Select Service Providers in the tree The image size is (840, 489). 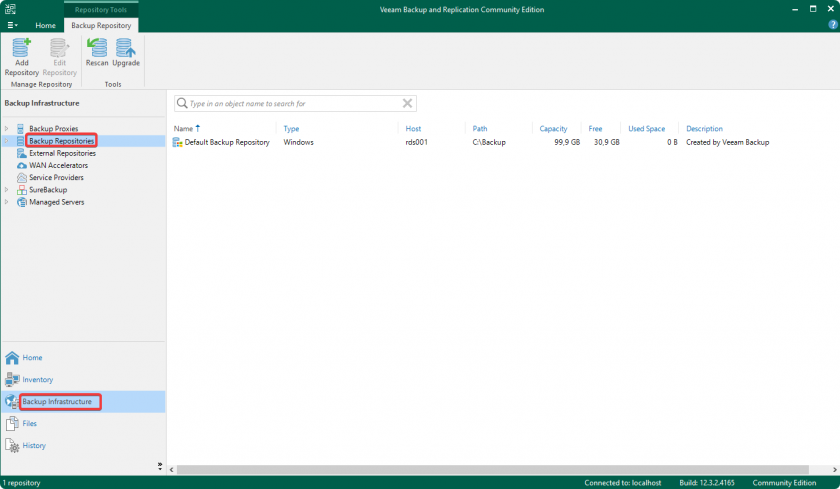(x=56, y=177)
